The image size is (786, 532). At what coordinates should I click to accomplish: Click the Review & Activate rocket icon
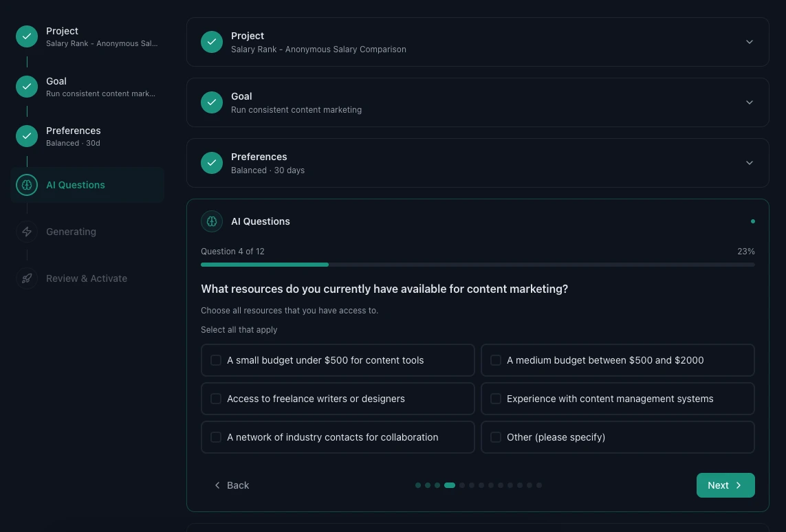click(27, 278)
